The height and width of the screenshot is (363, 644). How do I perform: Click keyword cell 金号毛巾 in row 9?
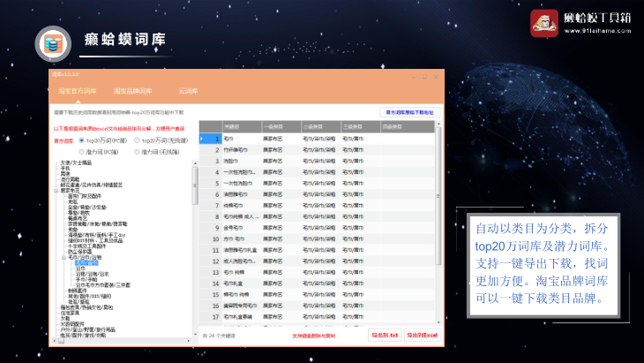point(242,228)
